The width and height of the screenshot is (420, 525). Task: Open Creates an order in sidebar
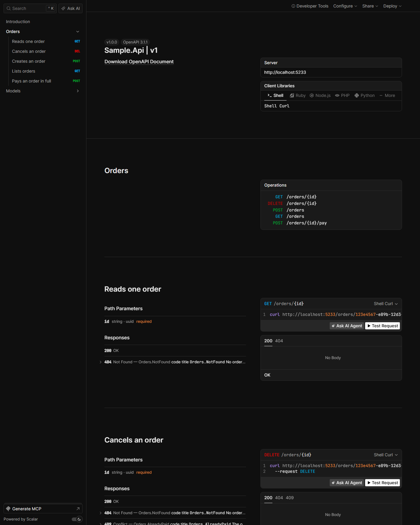[46, 61]
